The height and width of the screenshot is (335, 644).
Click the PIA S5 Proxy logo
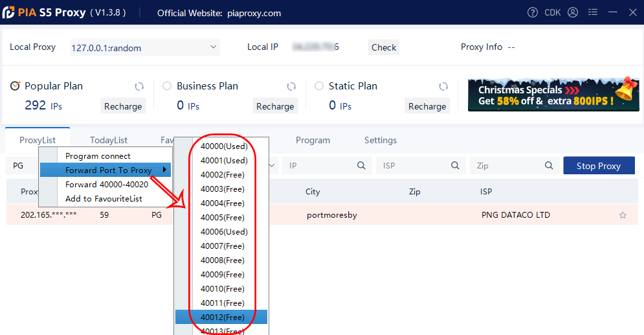tap(8, 12)
